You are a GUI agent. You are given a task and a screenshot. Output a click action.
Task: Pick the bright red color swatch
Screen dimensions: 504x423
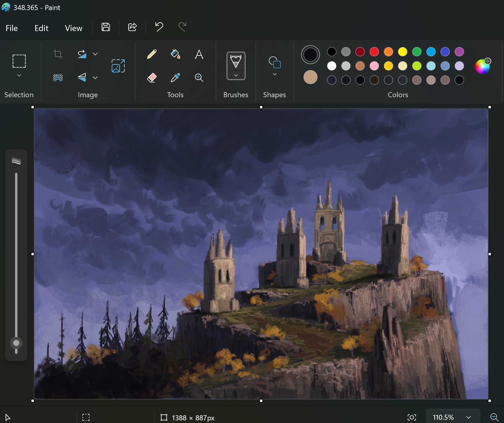374,52
